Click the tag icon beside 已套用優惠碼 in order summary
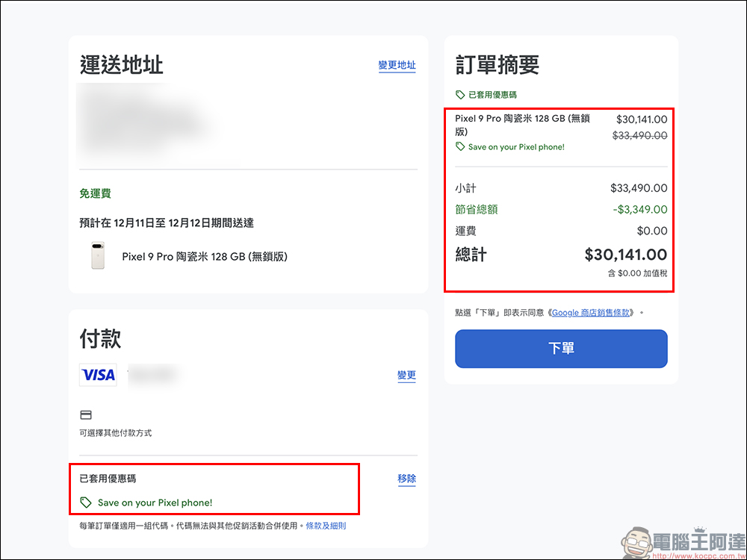This screenshot has height=560, width=747. [460, 95]
